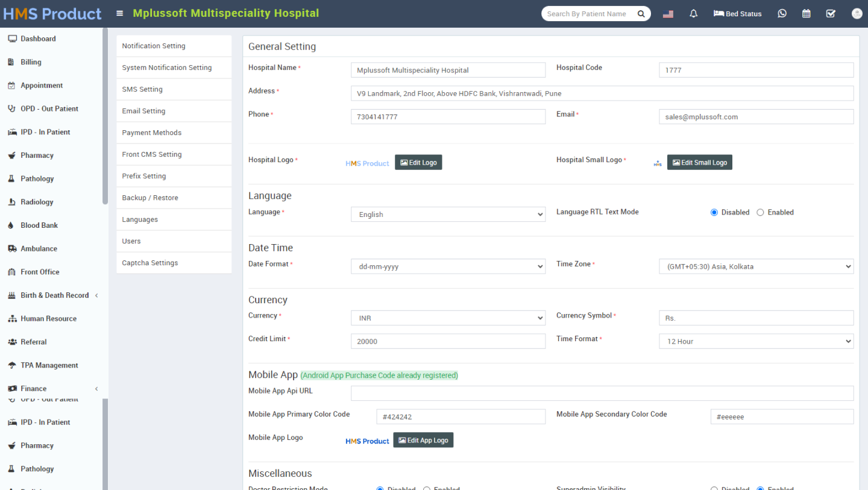Click the Dashboard monitor icon

point(11,39)
